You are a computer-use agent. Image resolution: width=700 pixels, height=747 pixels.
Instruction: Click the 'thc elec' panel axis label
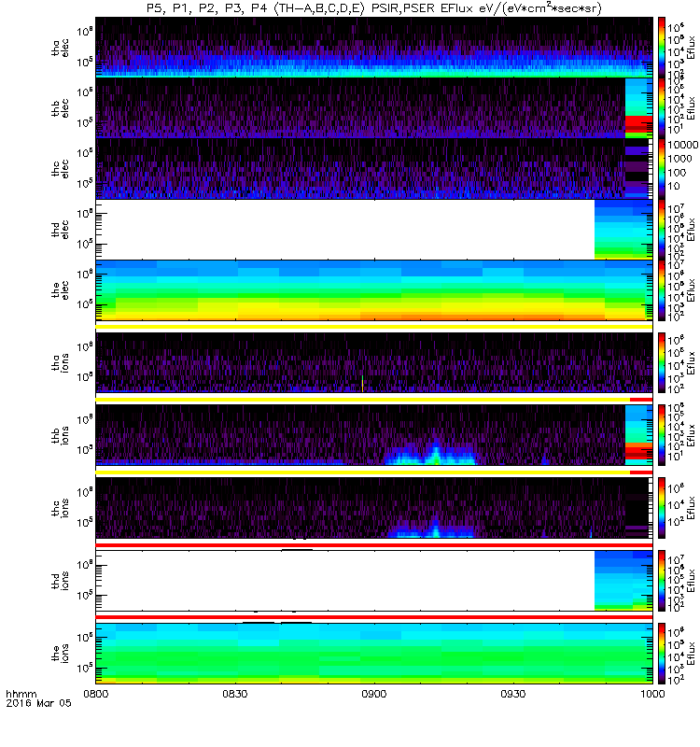point(60,169)
